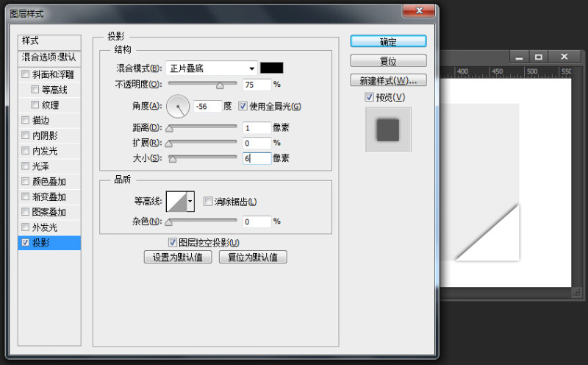The height and width of the screenshot is (365, 588).
Task: Click the 大小 value field showing 6
Action: 257,158
